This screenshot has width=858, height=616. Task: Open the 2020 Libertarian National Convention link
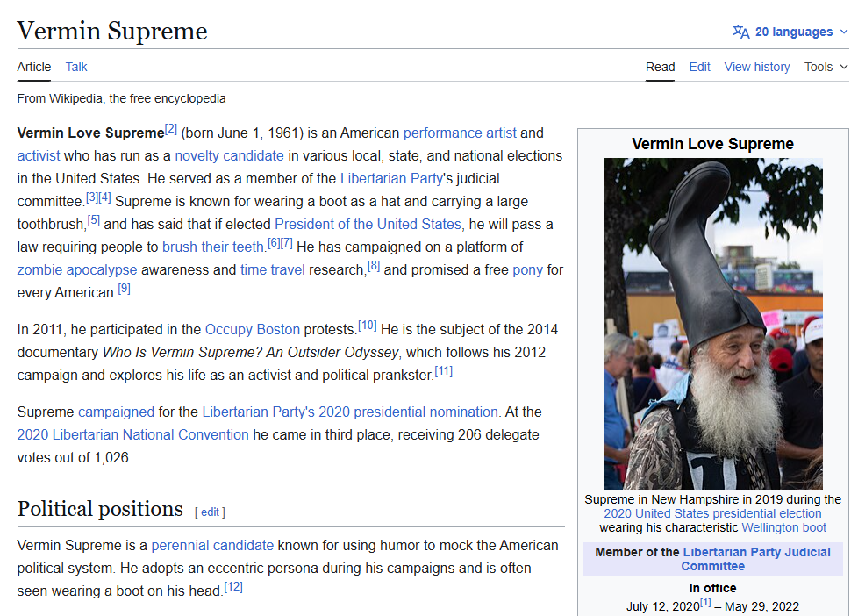click(132, 435)
